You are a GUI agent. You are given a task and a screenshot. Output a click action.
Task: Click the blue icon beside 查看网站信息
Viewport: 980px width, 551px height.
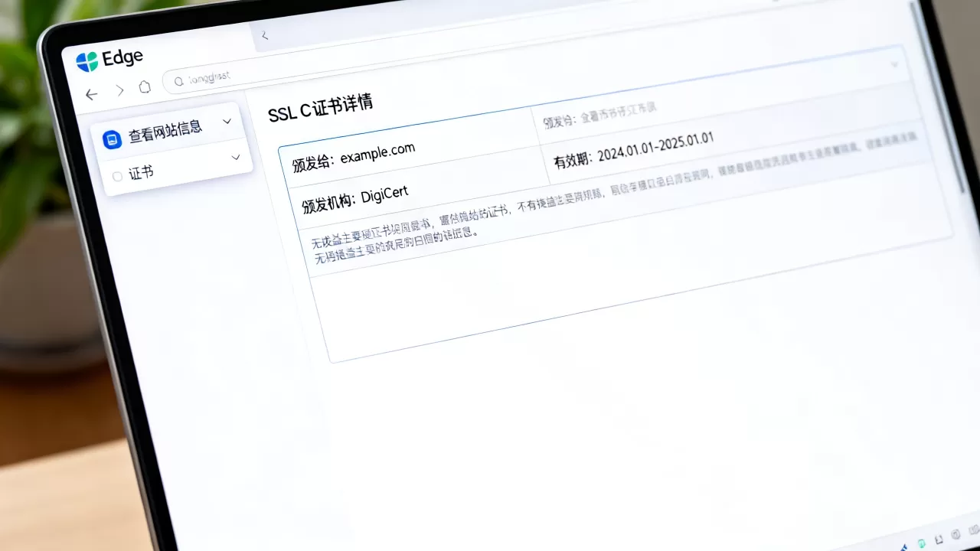click(112, 139)
